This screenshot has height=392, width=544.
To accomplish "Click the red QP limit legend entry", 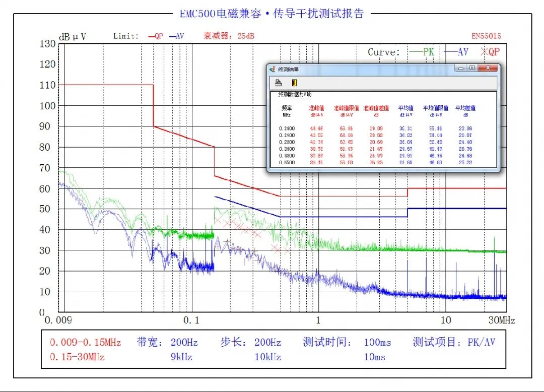I will coord(156,36).
